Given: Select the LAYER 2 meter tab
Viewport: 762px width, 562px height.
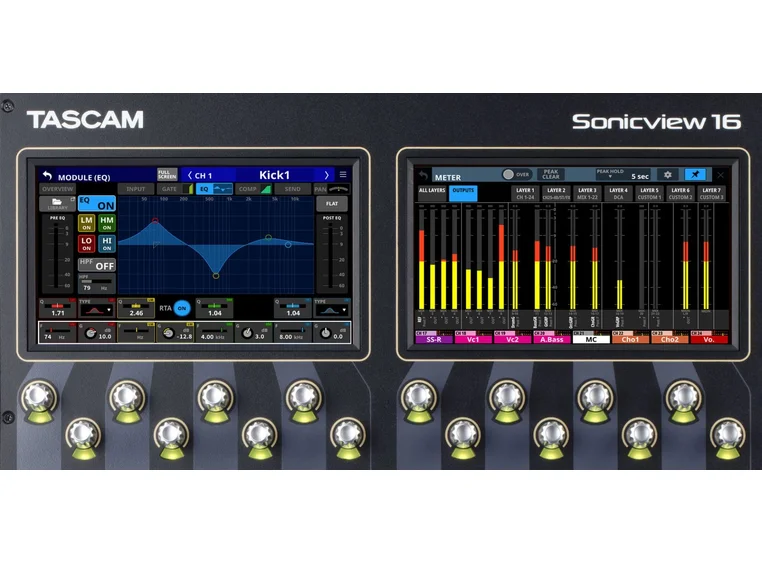Looking at the screenshot, I should point(556,193).
